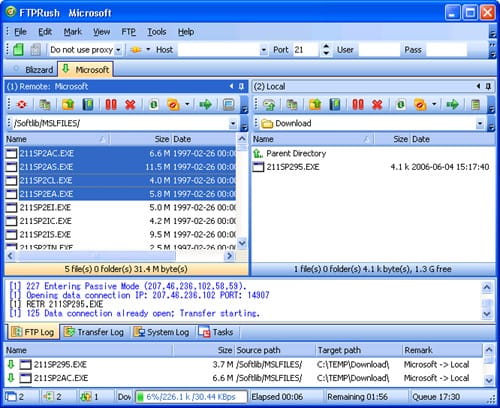The width and height of the screenshot is (500, 408).
Task: Select 211SP2AC.EXE in the transfer queue
Action: tap(243, 378)
